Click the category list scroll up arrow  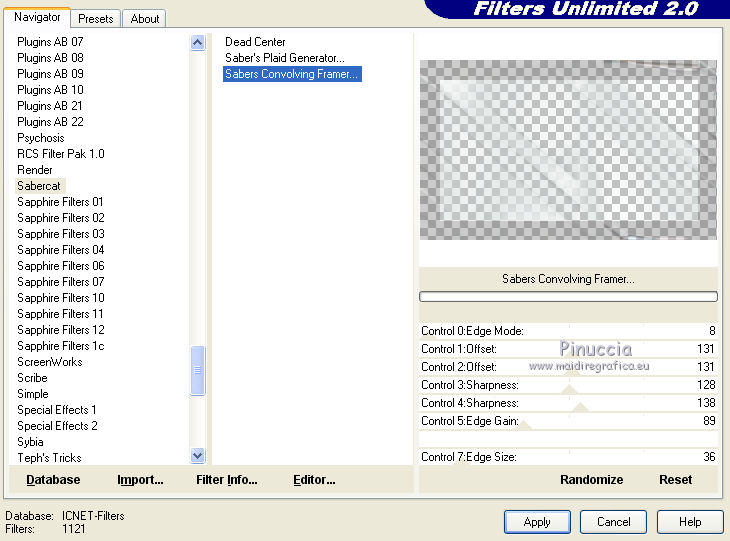198,43
